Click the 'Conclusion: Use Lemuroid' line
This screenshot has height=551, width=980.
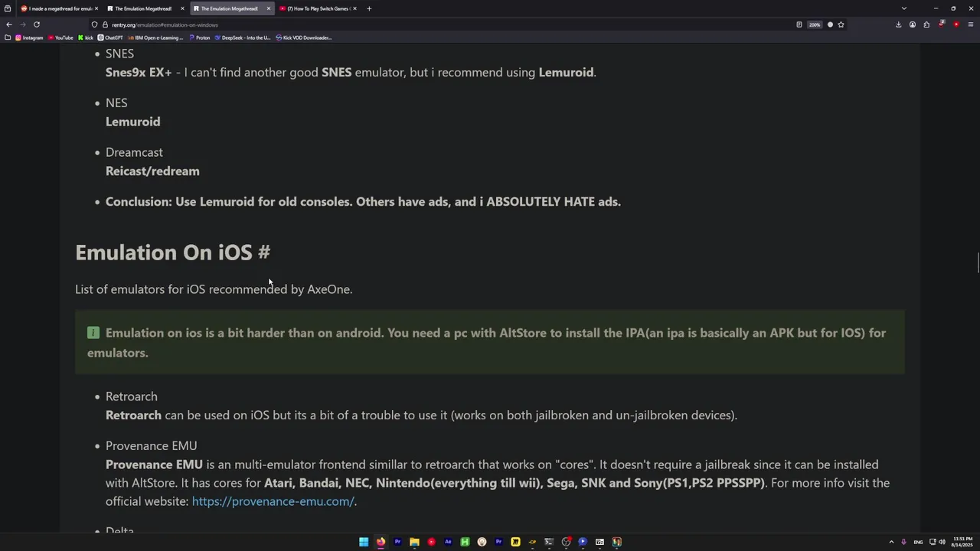pos(363,202)
